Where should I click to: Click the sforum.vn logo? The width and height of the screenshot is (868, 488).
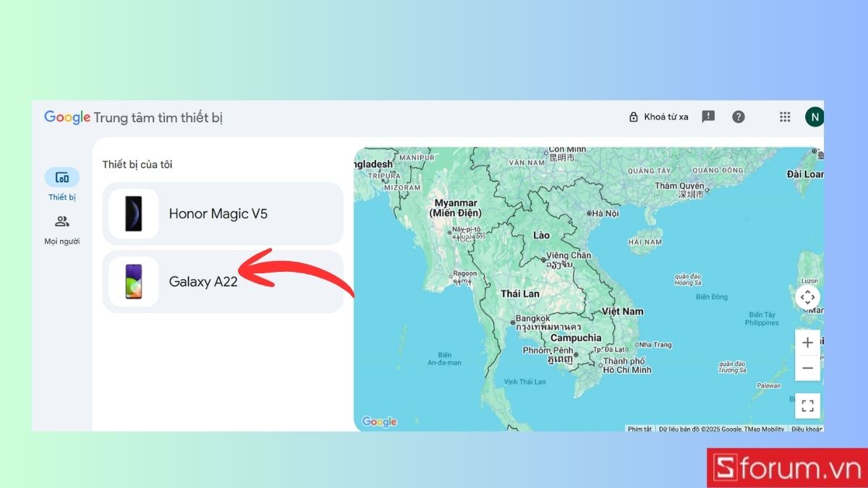(x=787, y=468)
